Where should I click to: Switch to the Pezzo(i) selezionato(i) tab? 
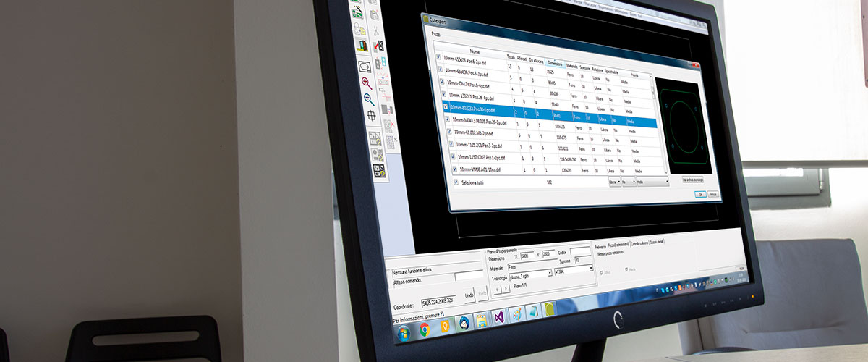point(618,245)
